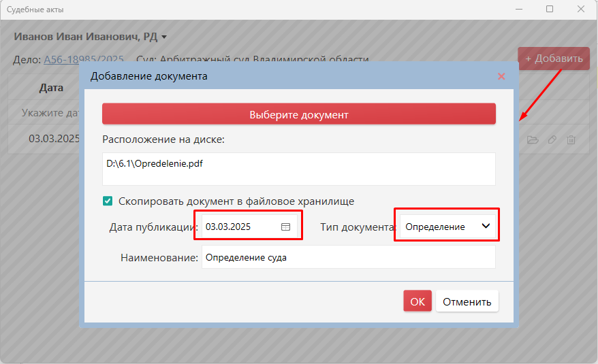Close the Добавление документа dialog with X

click(501, 76)
